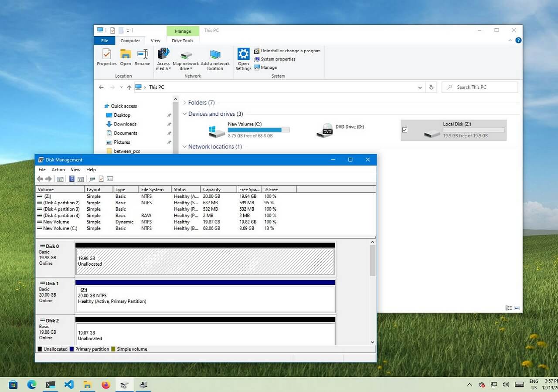Uncheck the Local Disk (Z:) checkbox

tap(405, 130)
